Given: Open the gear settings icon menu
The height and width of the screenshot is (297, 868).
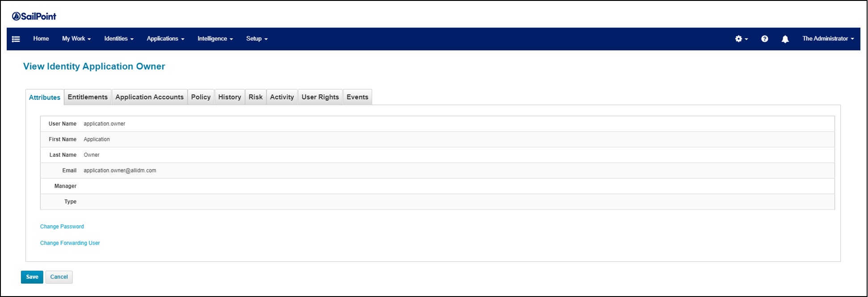Looking at the screenshot, I should coord(741,39).
